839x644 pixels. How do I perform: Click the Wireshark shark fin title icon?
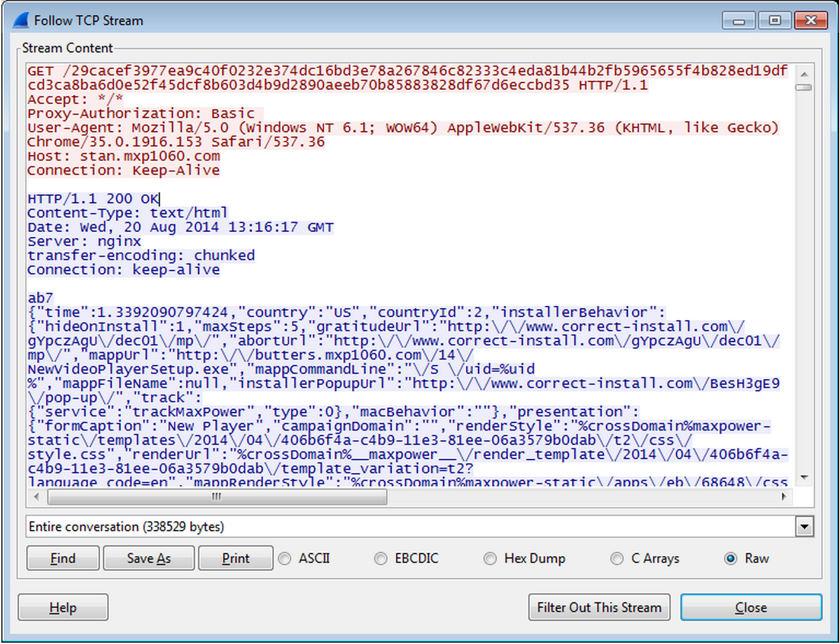pyautogui.click(x=21, y=21)
